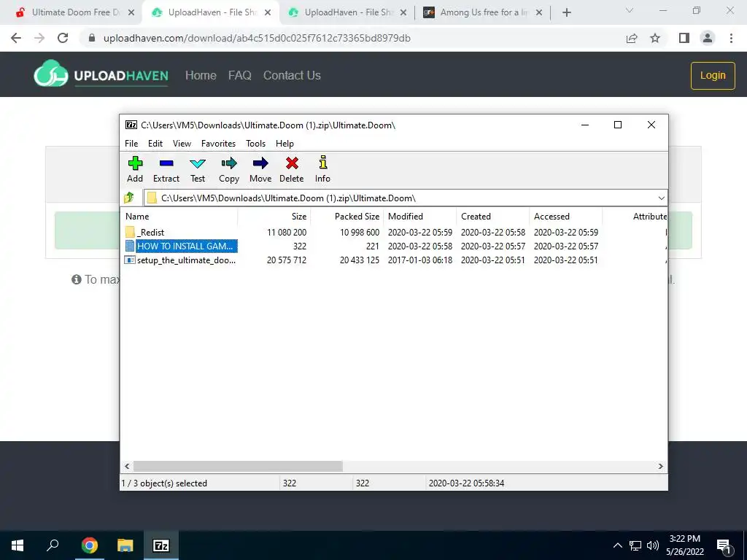
Task: Select the HOW TO INSTALL GAM... file
Action: 393,246
